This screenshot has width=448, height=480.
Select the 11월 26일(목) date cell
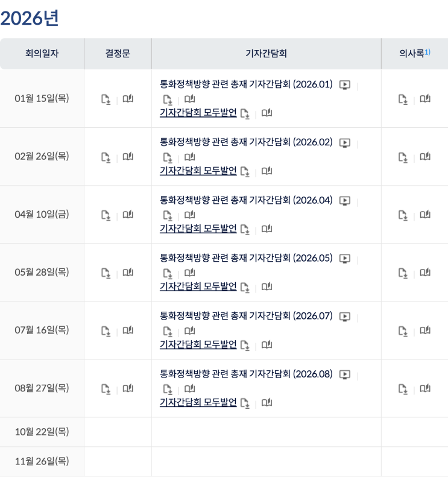[42, 461]
